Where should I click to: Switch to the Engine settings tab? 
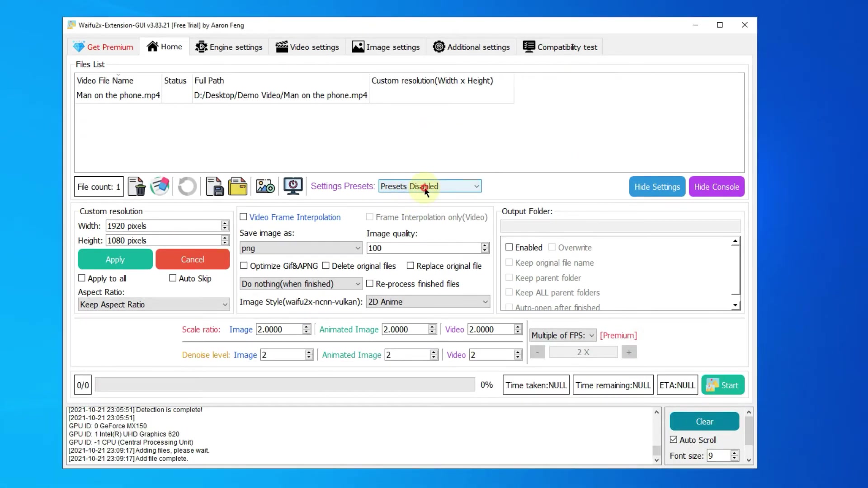coord(229,47)
